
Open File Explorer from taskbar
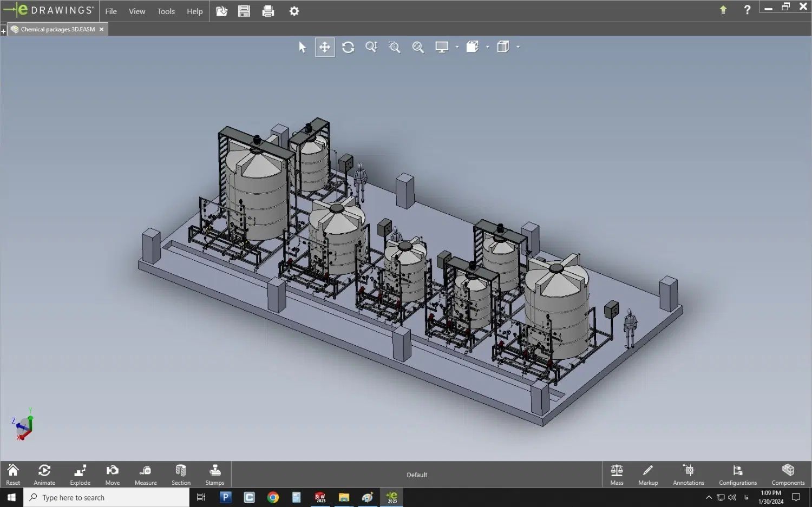coord(344,497)
